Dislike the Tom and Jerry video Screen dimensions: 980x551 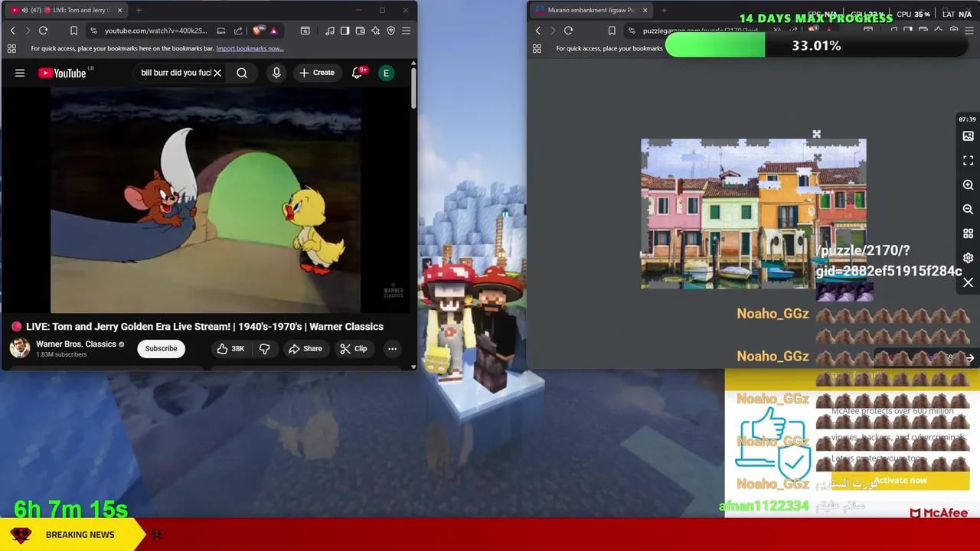tap(264, 348)
